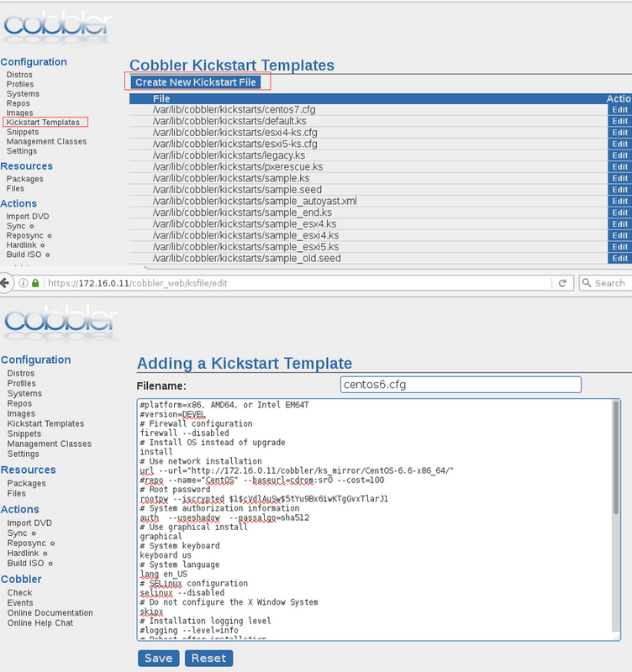Click Edit for esxi4-ks.cfg
The image size is (632, 672).
(619, 133)
